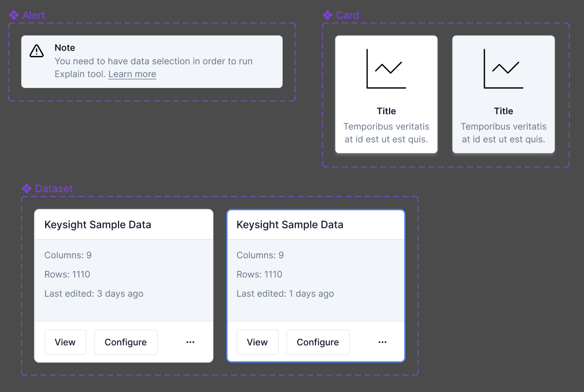
Task: Follow the Learn more link in the alert
Action: (132, 74)
